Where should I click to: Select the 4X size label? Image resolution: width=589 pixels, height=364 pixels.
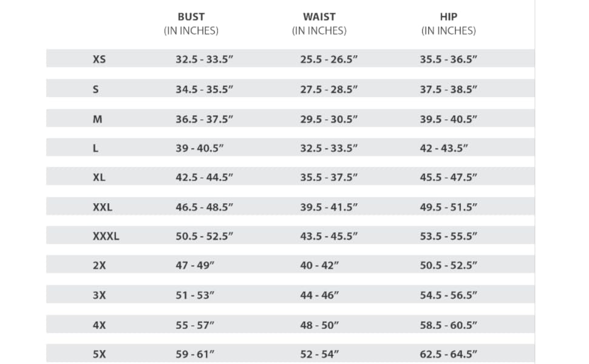coord(99,325)
